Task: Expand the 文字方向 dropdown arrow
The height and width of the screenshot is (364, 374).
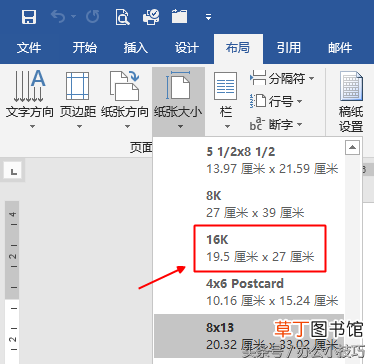Action: pos(32,127)
